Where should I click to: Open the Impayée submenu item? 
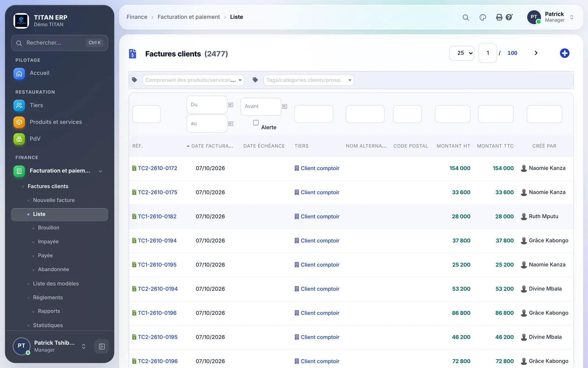point(48,242)
